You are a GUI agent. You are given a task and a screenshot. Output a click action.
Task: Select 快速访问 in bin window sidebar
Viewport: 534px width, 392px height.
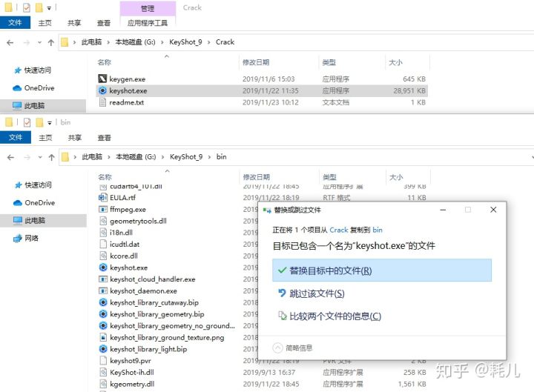click(38, 185)
